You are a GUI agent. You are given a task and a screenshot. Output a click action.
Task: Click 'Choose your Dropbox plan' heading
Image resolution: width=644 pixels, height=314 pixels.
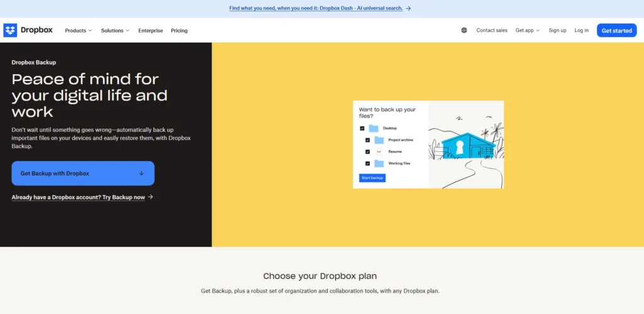[x=320, y=276]
